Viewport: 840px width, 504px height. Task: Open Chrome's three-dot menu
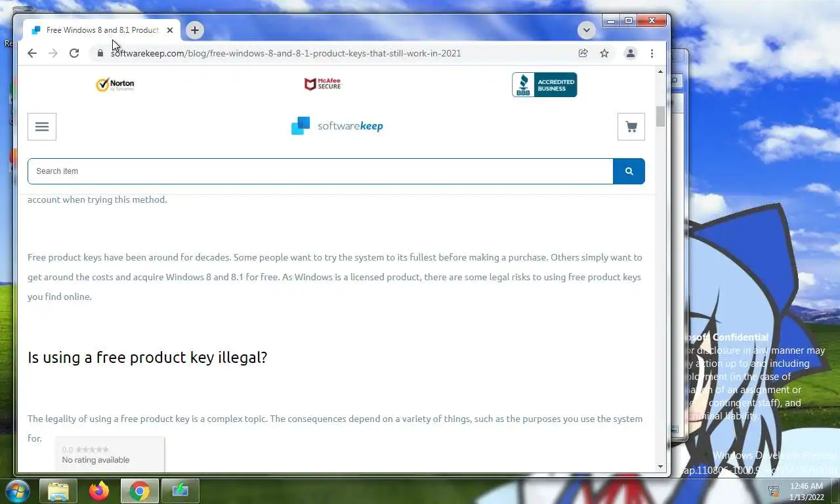click(x=652, y=53)
